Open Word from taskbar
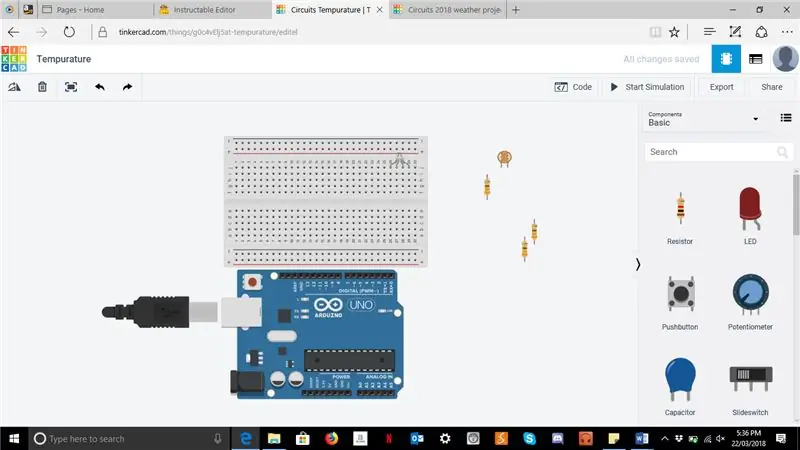 (x=642, y=438)
